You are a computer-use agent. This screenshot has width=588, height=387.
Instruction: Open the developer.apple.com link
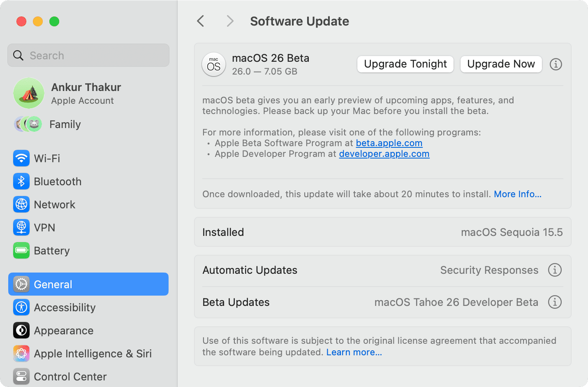(384, 154)
